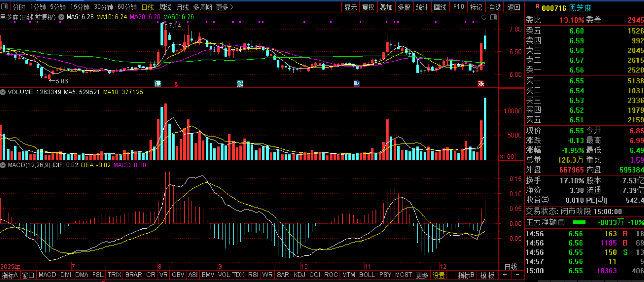Open the 窗口 window count menu
Image resolution: width=644 pixels, height=282 pixels.
28,275
